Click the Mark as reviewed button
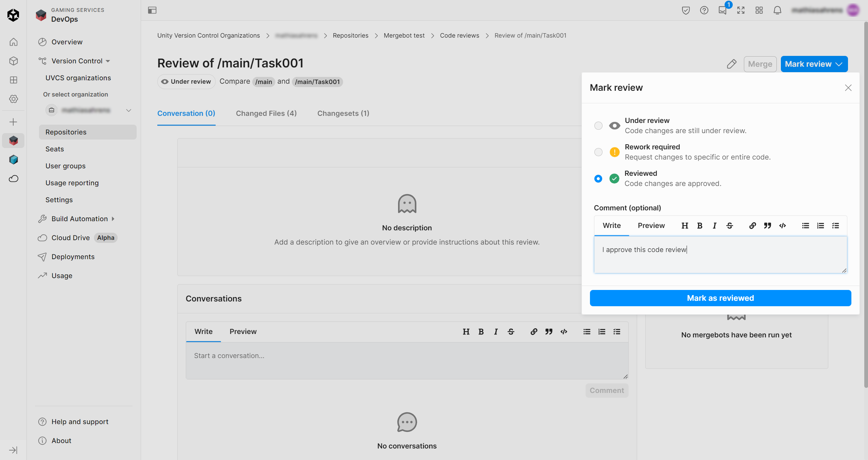Screen dimensions: 868x460 (720, 298)
